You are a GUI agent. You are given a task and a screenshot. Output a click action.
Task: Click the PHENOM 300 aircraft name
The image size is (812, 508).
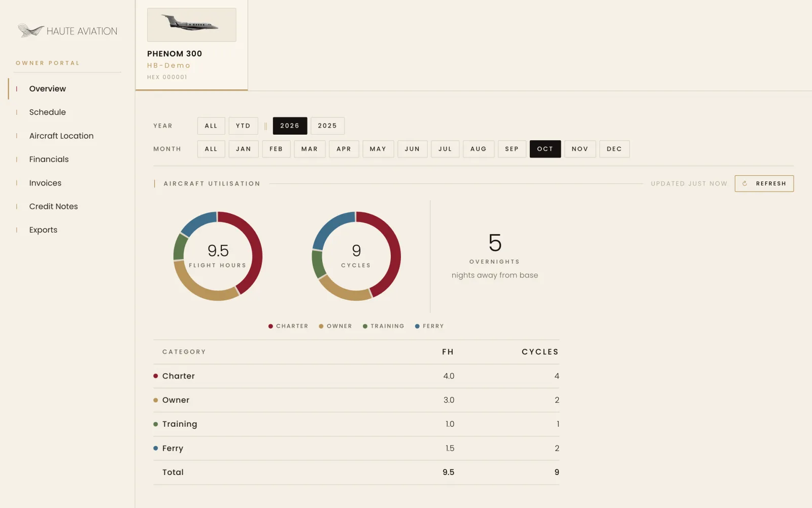(x=175, y=54)
